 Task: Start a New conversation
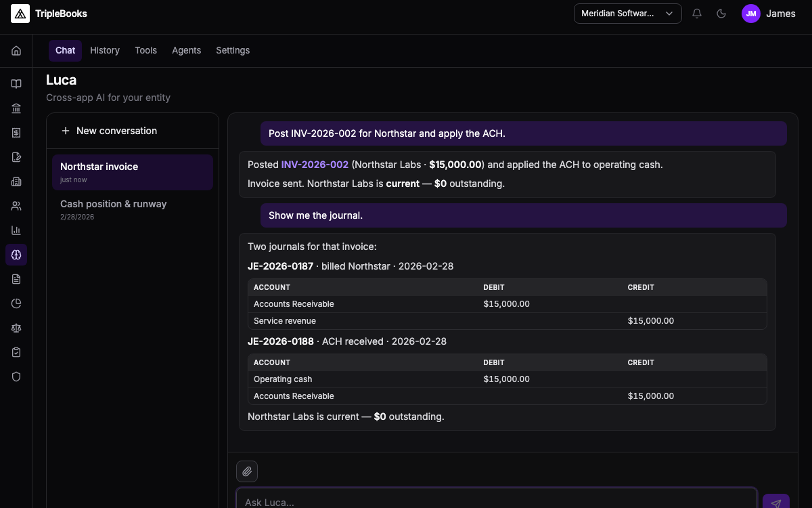(x=133, y=131)
